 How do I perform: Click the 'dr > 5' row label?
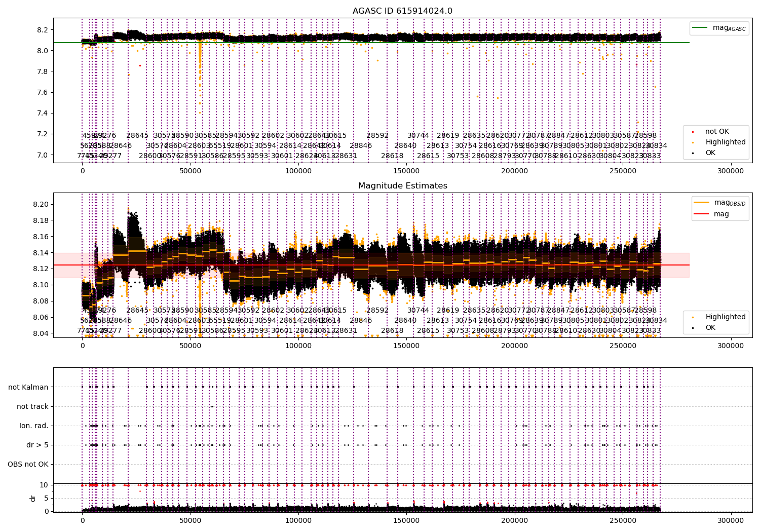pos(37,445)
